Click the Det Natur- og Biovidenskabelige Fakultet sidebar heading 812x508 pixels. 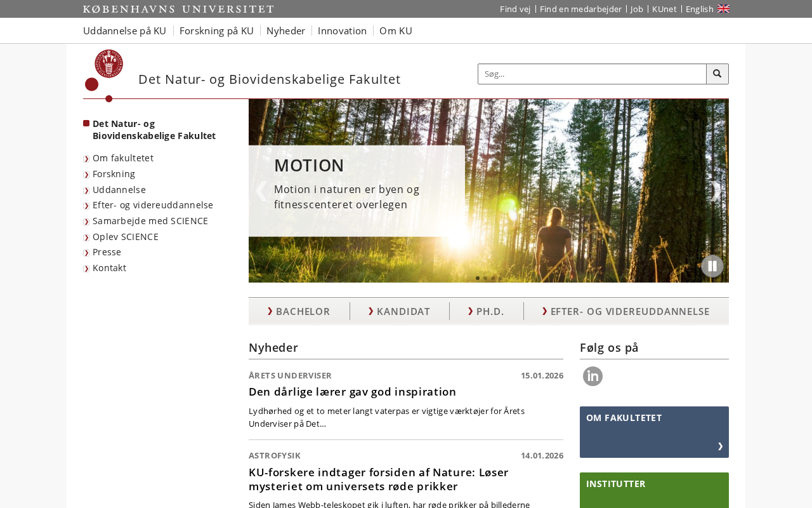click(154, 130)
